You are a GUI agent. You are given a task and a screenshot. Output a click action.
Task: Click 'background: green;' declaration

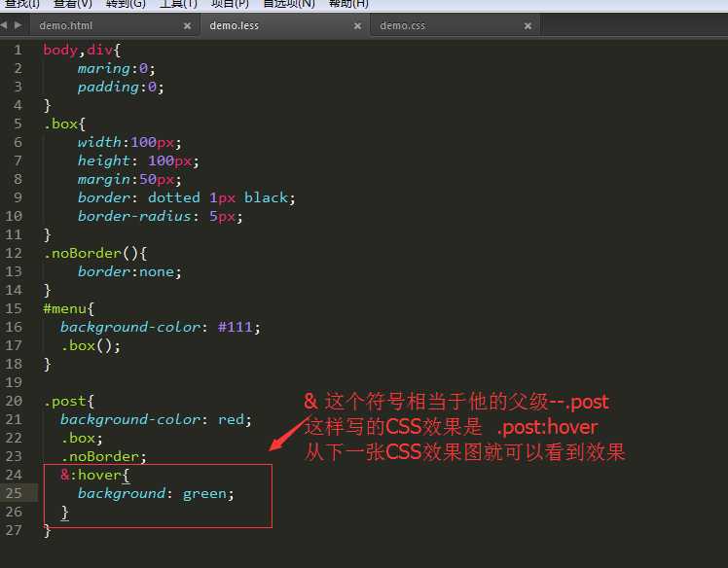click(x=156, y=493)
